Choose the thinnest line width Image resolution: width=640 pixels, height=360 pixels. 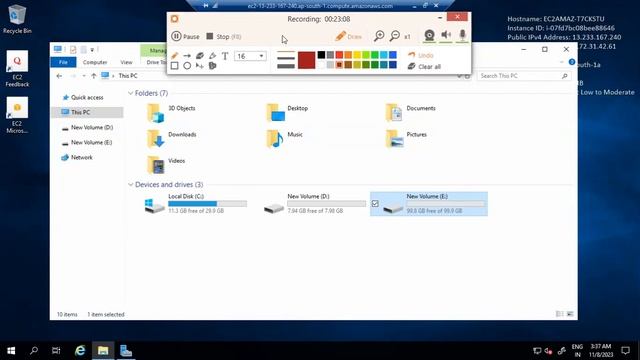click(x=286, y=52)
